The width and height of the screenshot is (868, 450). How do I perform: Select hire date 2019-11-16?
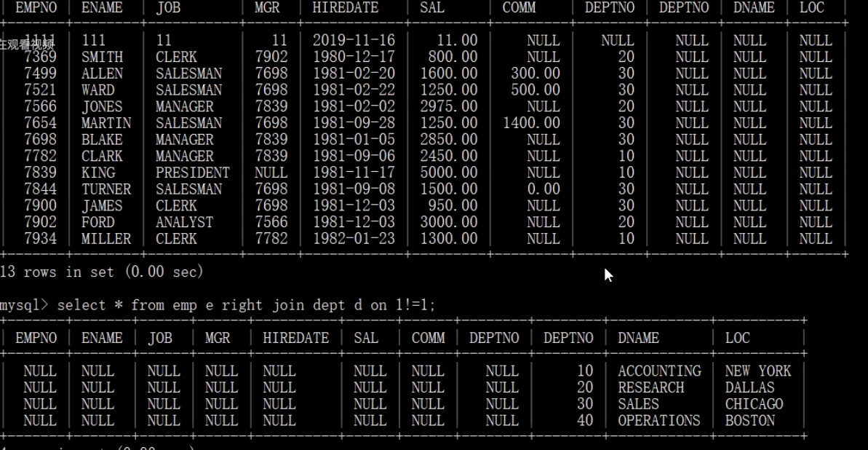pos(354,41)
